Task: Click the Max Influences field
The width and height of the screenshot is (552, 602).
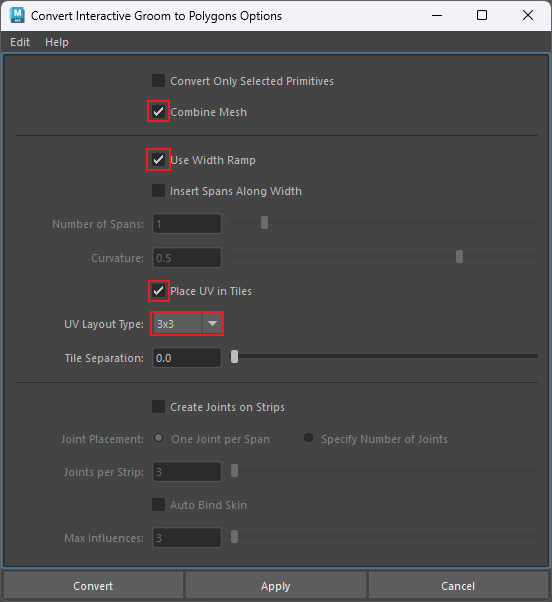Action: click(x=187, y=538)
